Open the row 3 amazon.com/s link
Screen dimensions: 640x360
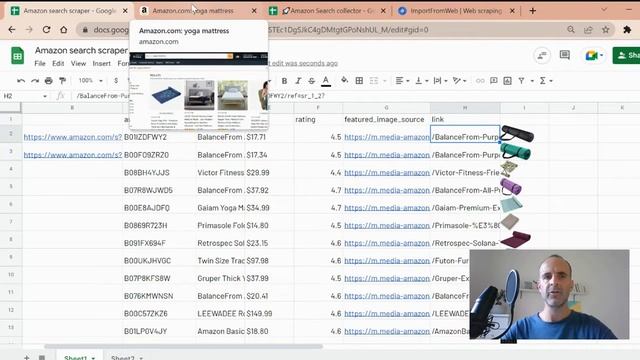click(x=73, y=155)
